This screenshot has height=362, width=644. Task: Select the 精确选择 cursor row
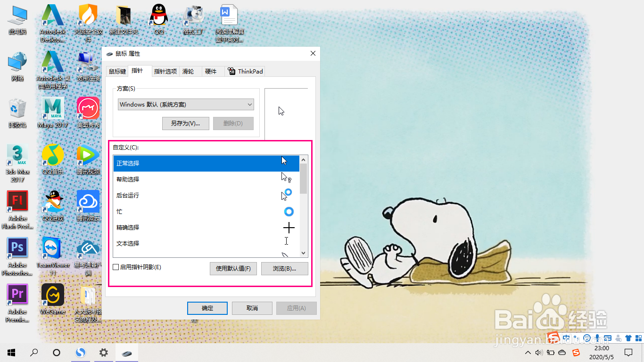(206, 228)
